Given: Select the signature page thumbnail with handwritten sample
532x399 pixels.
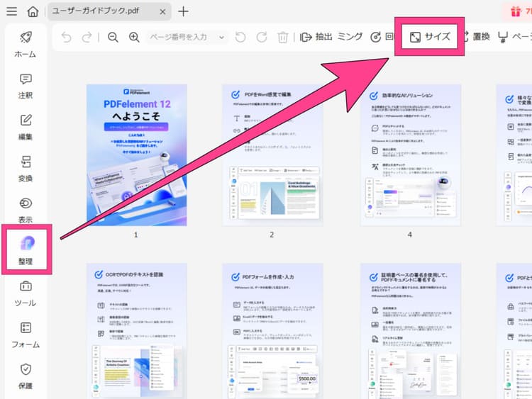Looking at the screenshot, I should [411, 331].
